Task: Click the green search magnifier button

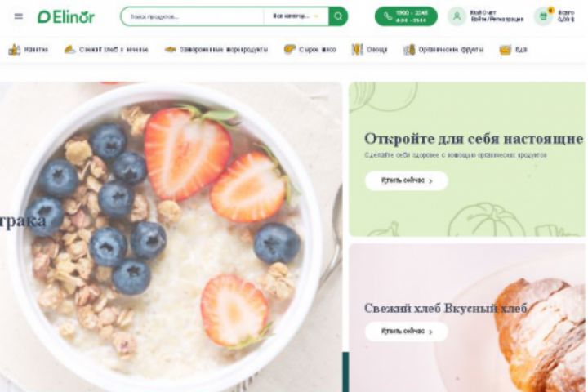Action: 338,16
